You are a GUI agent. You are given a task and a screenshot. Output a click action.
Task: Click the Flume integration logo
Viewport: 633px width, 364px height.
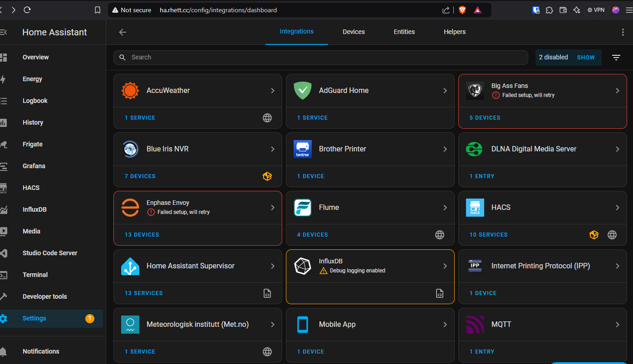303,208
